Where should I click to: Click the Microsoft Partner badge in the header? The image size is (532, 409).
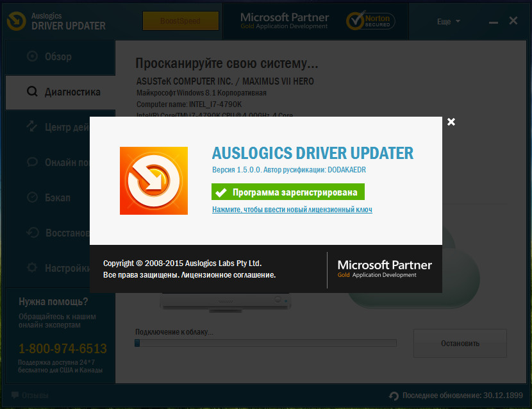click(285, 21)
